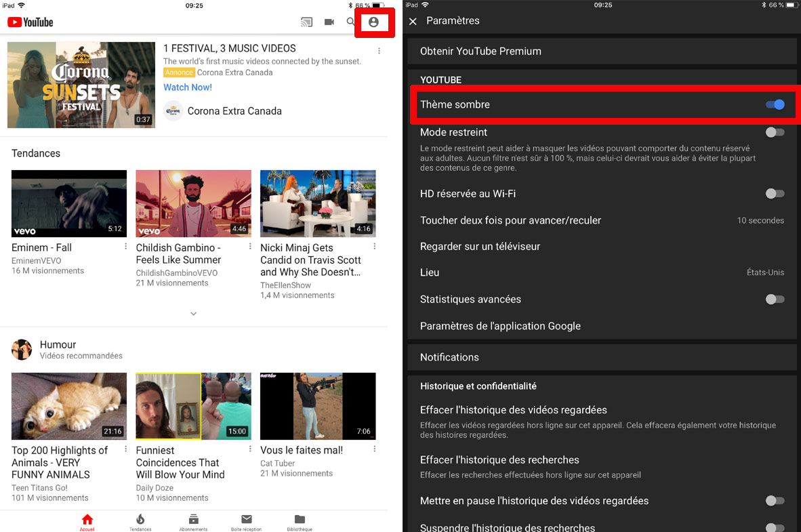Open EminemVEVO channel name
Viewport: 801px width, 532px height.
pyautogui.click(x=37, y=261)
